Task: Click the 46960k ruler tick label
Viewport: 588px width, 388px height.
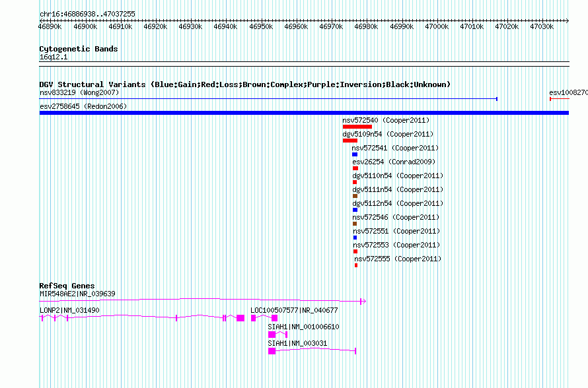Action: click(x=296, y=26)
